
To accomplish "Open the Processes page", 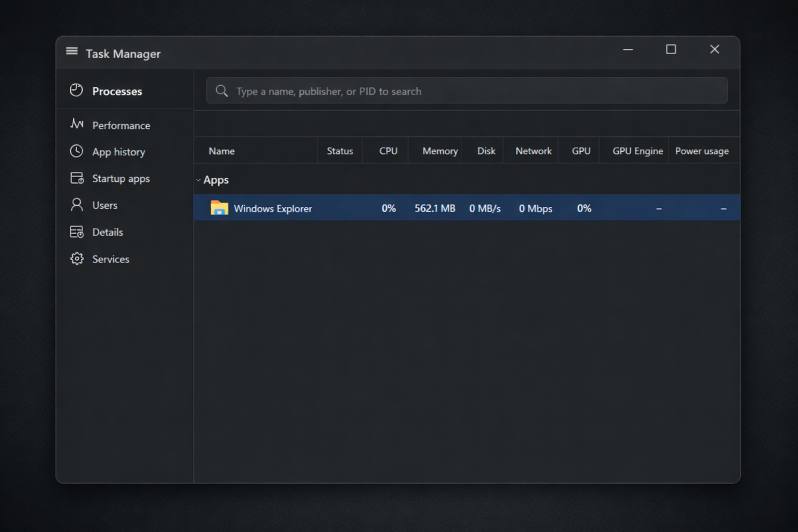I will pyautogui.click(x=125, y=91).
